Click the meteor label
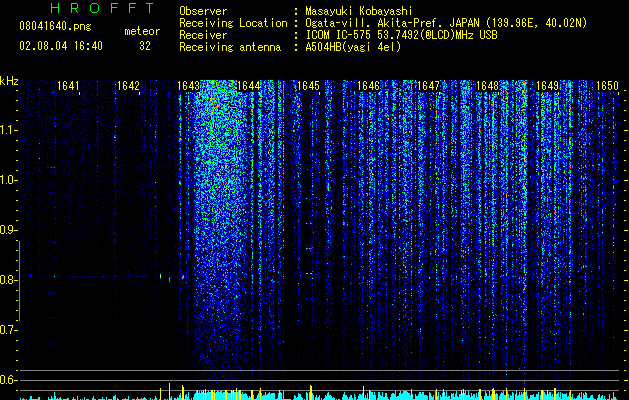Image resolution: width=629 pixels, height=400 pixels. tap(142, 31)
